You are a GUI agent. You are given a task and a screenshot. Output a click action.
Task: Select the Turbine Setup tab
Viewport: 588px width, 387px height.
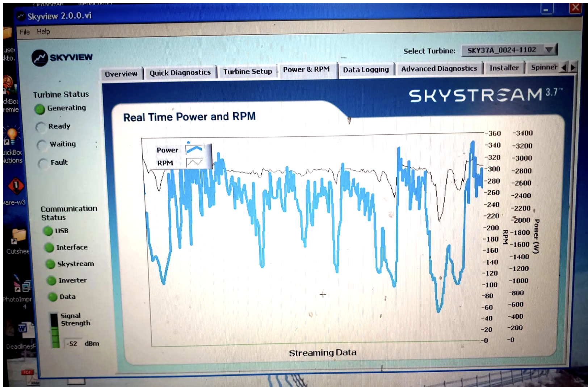click(x=247, y=71)
